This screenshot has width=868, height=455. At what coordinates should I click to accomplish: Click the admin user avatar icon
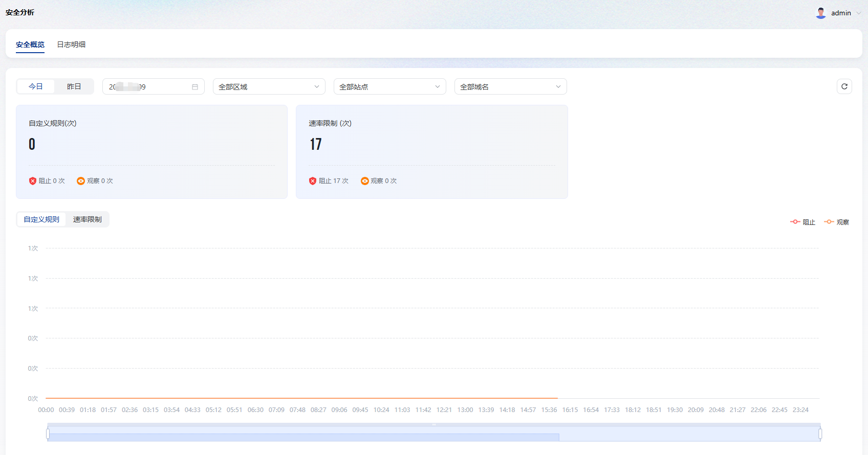coord(821,13)
